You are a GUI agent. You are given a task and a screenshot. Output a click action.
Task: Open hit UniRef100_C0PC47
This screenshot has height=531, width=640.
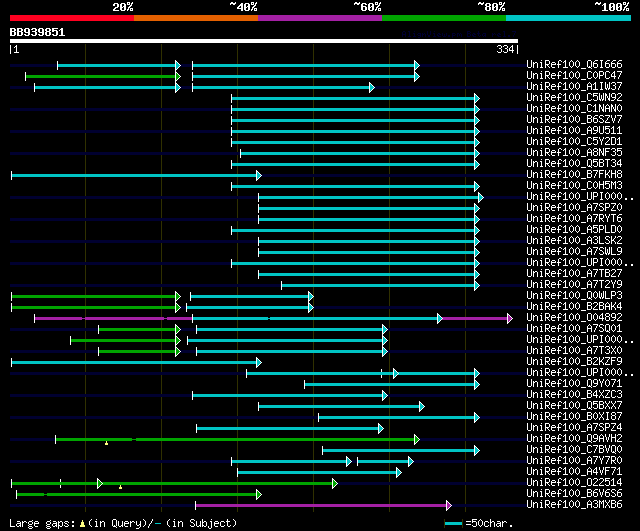[x=574, y=76]
